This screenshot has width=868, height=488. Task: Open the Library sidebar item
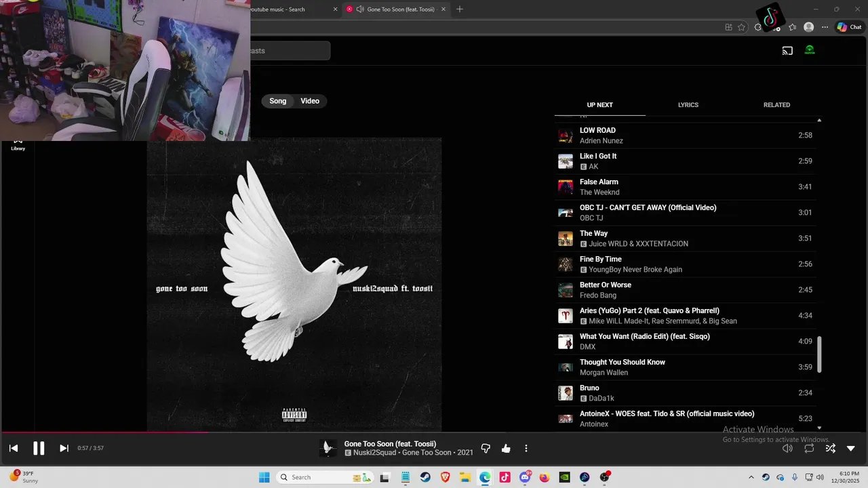(x=18, y=144)
